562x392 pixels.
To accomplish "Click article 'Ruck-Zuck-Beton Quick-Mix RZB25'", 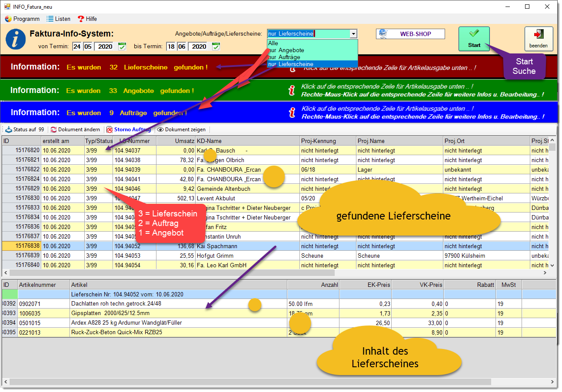I will 178,332.
